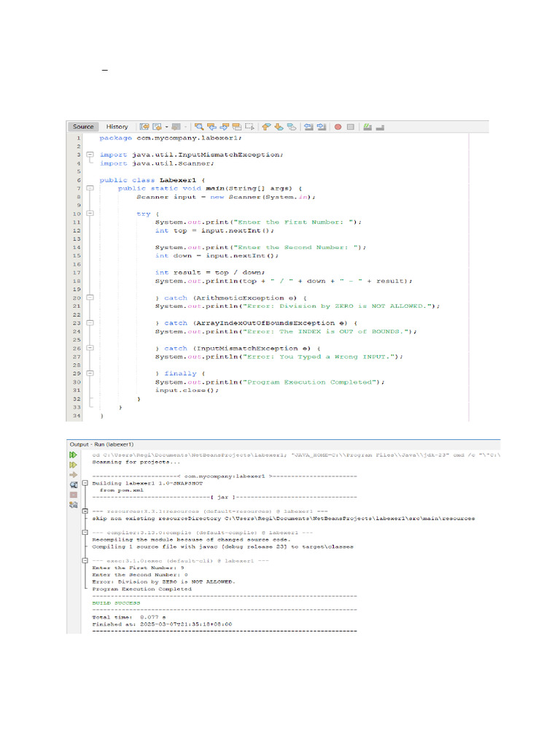Viewport: 560px width, 747px height.
Task: Collapse the main method fold at line 7
Action: tap(89, 188)
